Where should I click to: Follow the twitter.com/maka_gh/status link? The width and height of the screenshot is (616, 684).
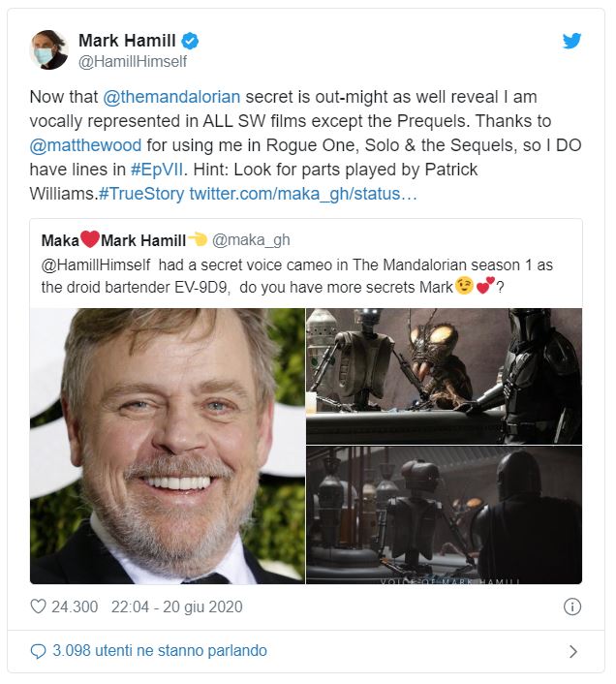pyautogui.click(x=303, y=193)
